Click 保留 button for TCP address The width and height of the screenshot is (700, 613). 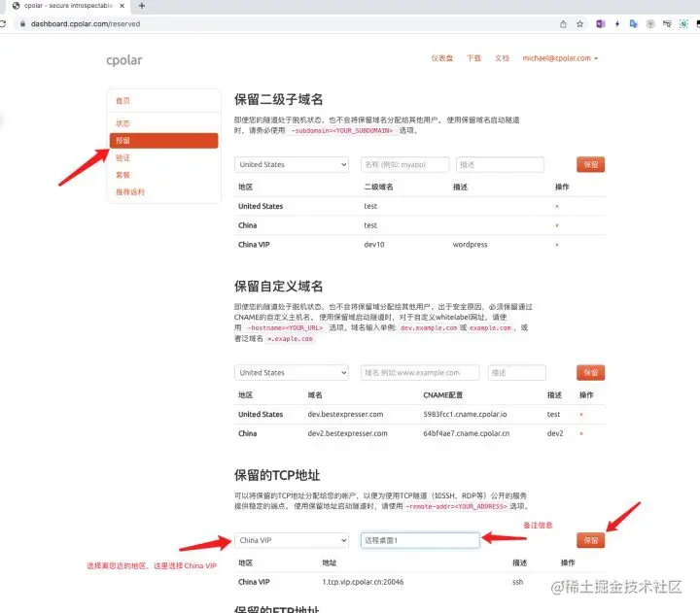point(591,541)
